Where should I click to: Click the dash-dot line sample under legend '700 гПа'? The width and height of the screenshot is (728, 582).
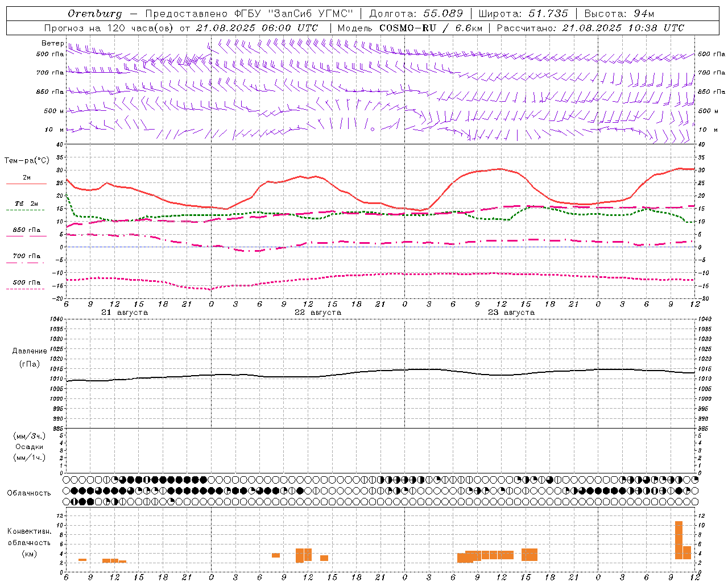click(x=25, y=263)
